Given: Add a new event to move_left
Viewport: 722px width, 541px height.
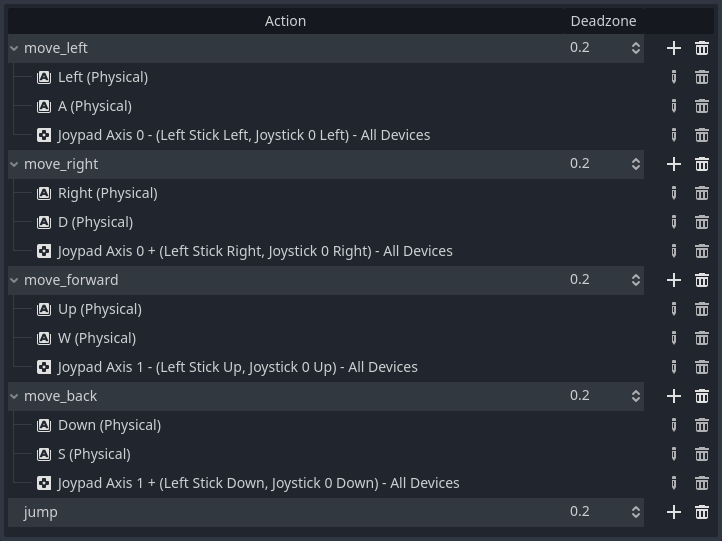Looking at the screenshot, I should click(x=674, y=48).
